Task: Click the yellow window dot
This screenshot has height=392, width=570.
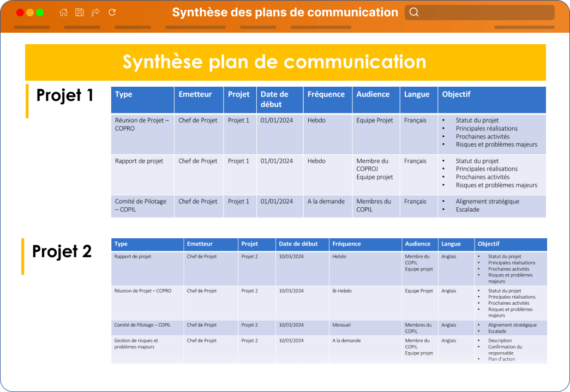Action: tap(30, 13)
